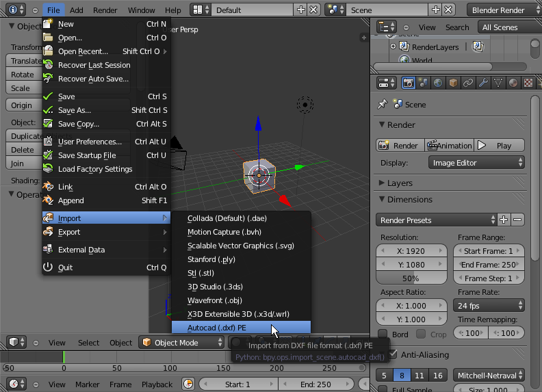
Task: Add a render preset with plus button
Action: point(504,220)
